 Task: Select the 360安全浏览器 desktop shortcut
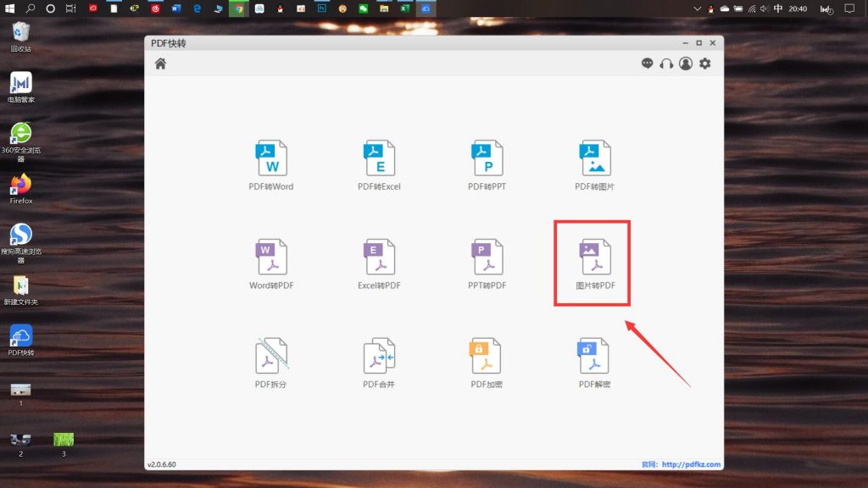(21, 142)
